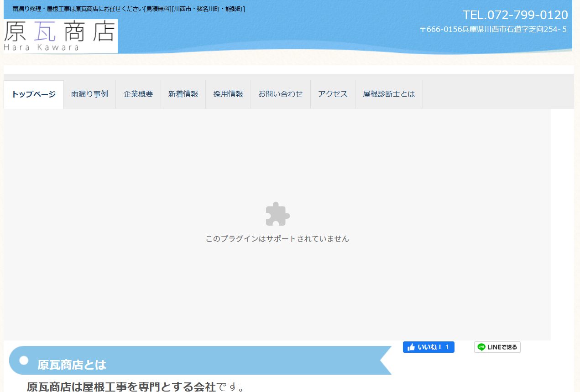Click the LINE app icon on the share button

click(x=481, y=347)
